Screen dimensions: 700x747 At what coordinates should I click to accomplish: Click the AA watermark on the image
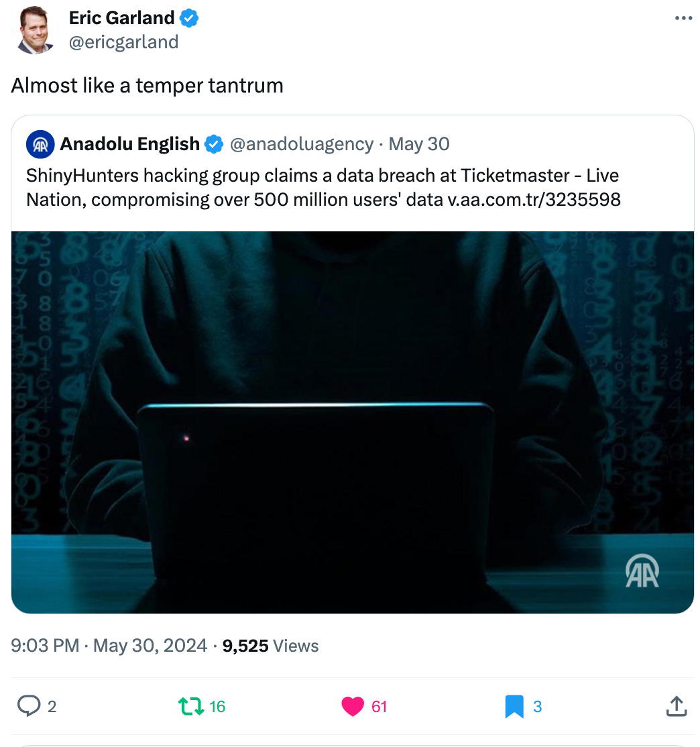tap(642, 571)
